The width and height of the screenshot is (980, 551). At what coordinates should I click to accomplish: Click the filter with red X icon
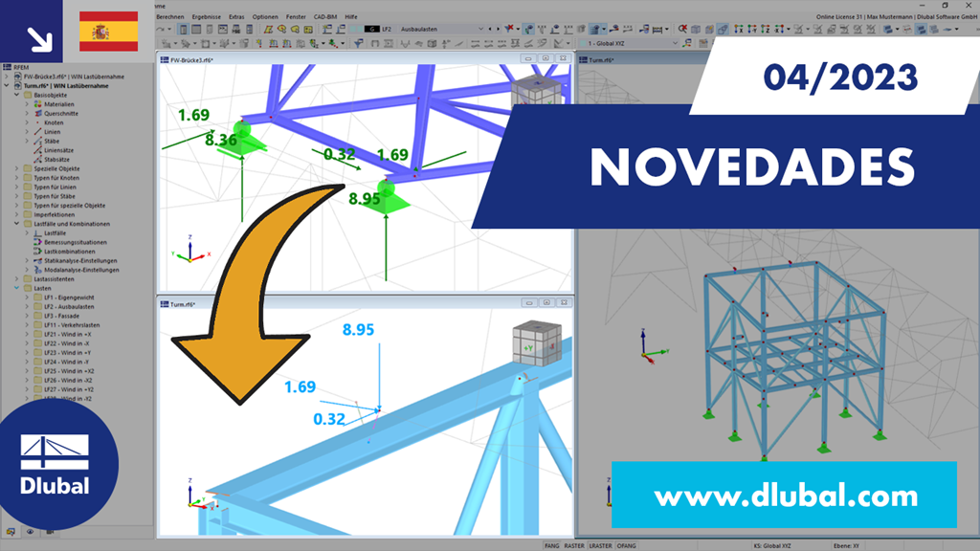pos(509,29)
